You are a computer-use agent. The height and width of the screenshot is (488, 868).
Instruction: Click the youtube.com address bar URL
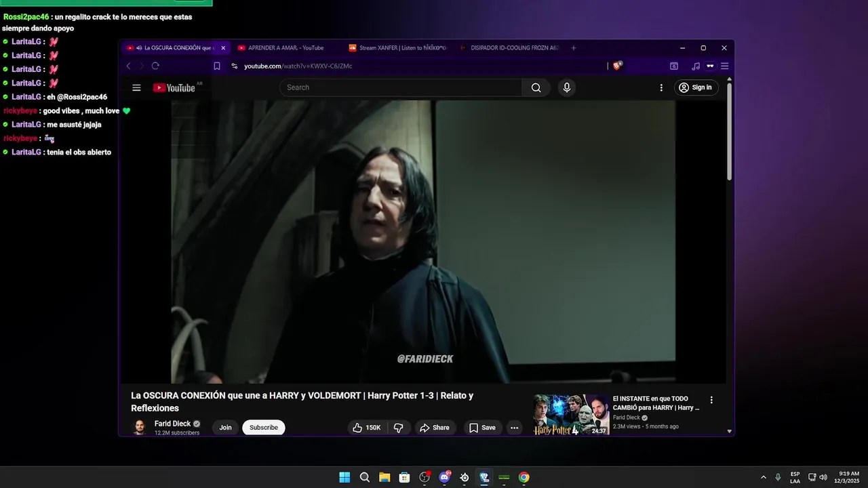pos(298,66)
